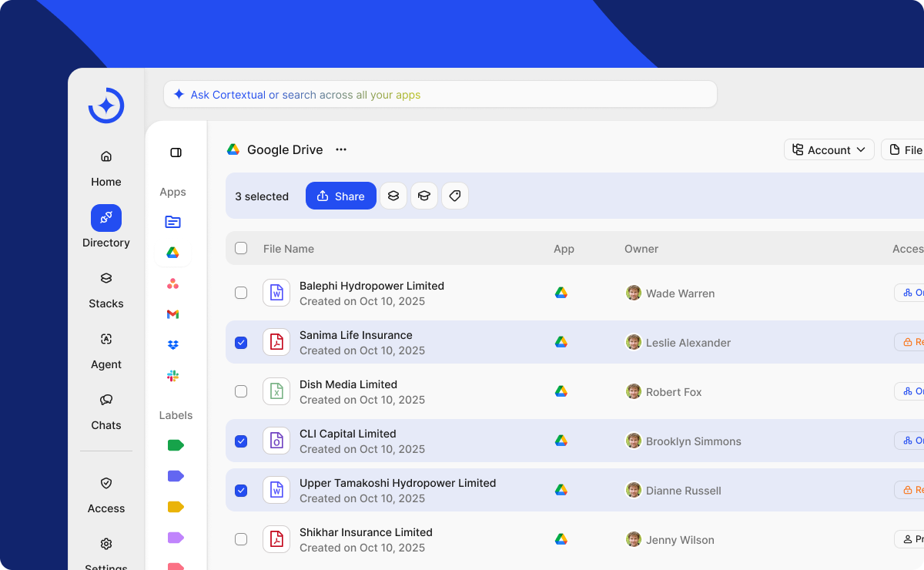Click the graduation cap icon button
The width and height of the screenshot is (924, 570).
[x=424, y=196]
